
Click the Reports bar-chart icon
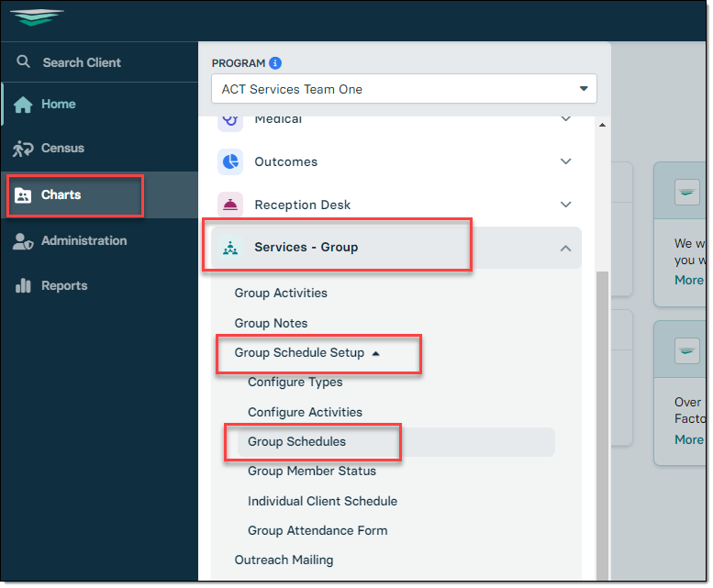[23, 286]
